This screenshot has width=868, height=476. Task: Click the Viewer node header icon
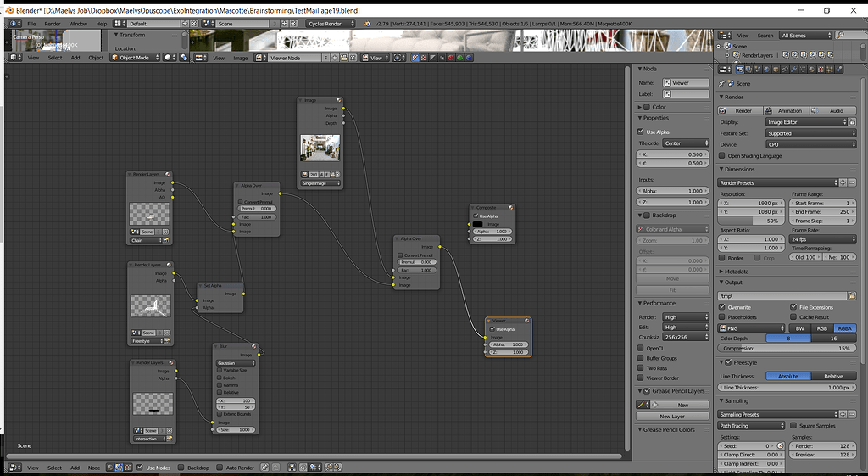coord(527,320)
